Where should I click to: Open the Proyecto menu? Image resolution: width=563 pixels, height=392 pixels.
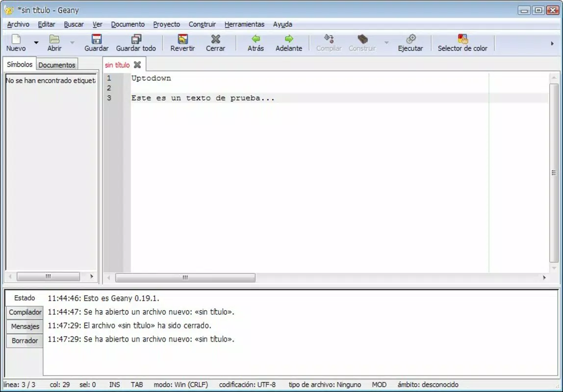pyautogui.click(x=167, y=24)
